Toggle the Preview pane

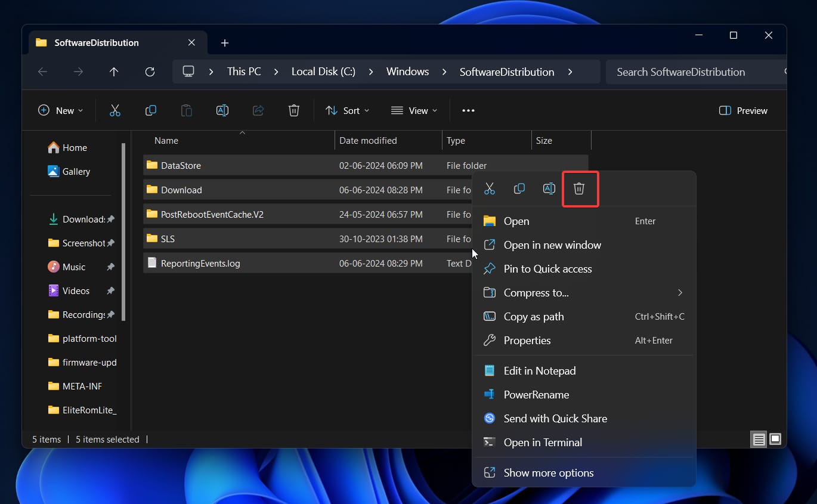click(x=743, y=110)
